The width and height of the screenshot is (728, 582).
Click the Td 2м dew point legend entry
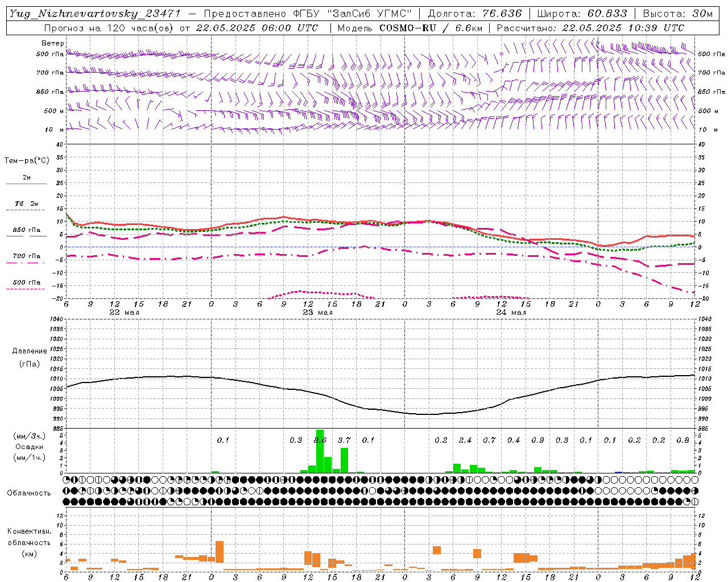tap(27, 203)
